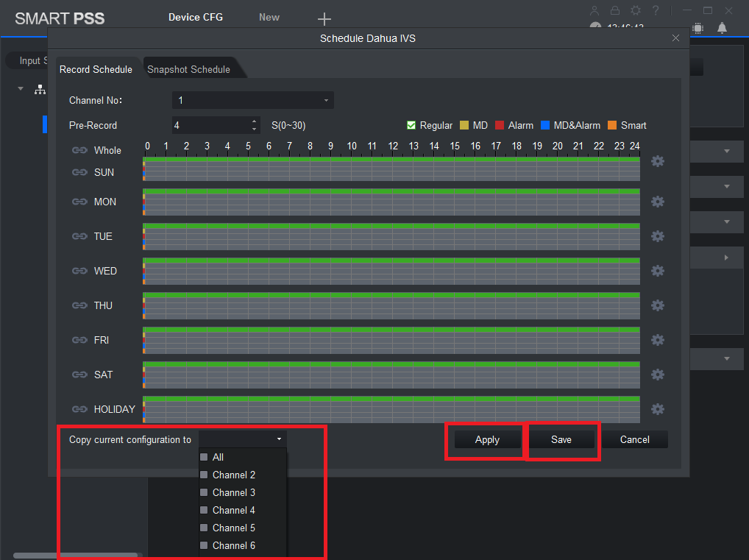Image resolution: width=749 pixels, height=560 pixels.
Task: Click the link icon next to Whole
Action: pyautogui.click(x=79, y=150)
